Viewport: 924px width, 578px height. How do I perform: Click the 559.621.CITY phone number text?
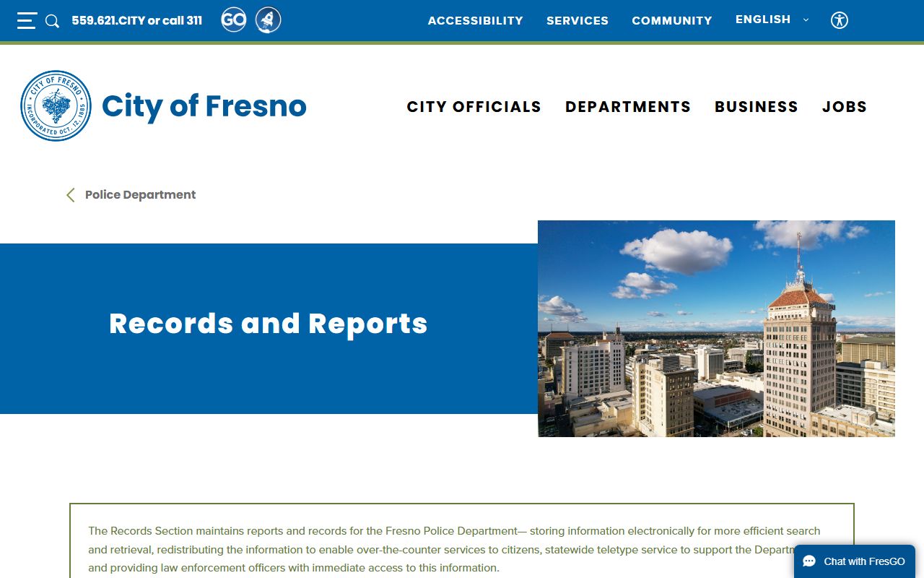coord(137,20)
